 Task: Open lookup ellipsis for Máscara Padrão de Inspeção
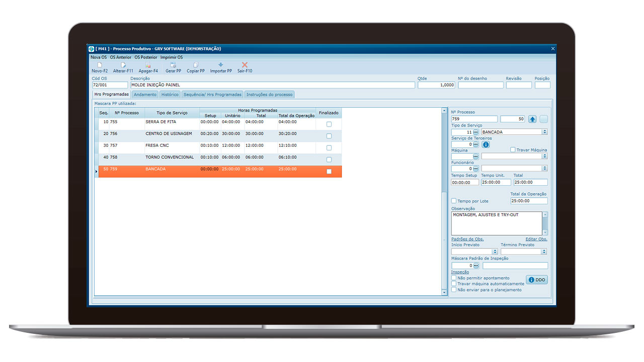[x=476, y=265]
